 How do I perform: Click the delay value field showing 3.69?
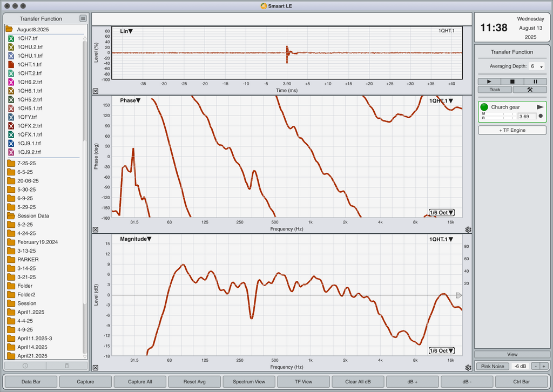(526, 116)
